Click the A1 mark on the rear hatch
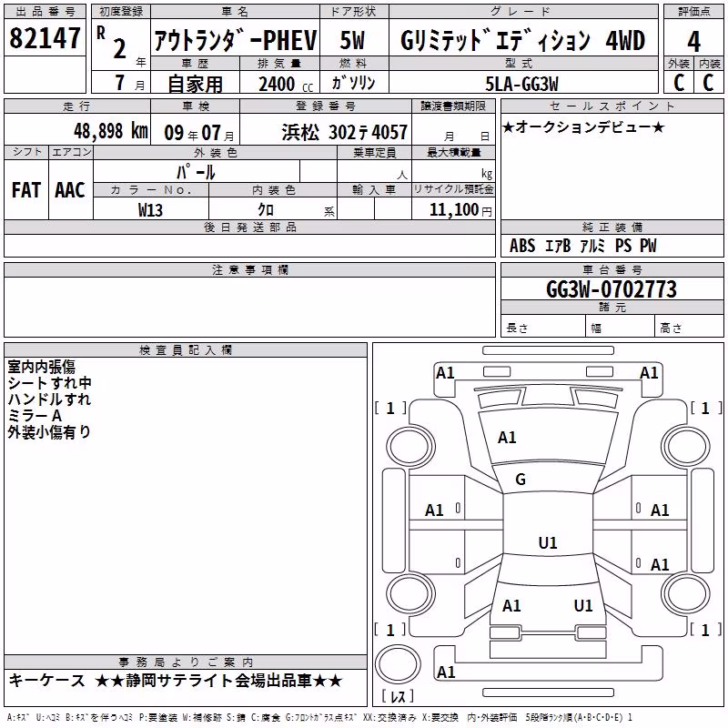 511,606
